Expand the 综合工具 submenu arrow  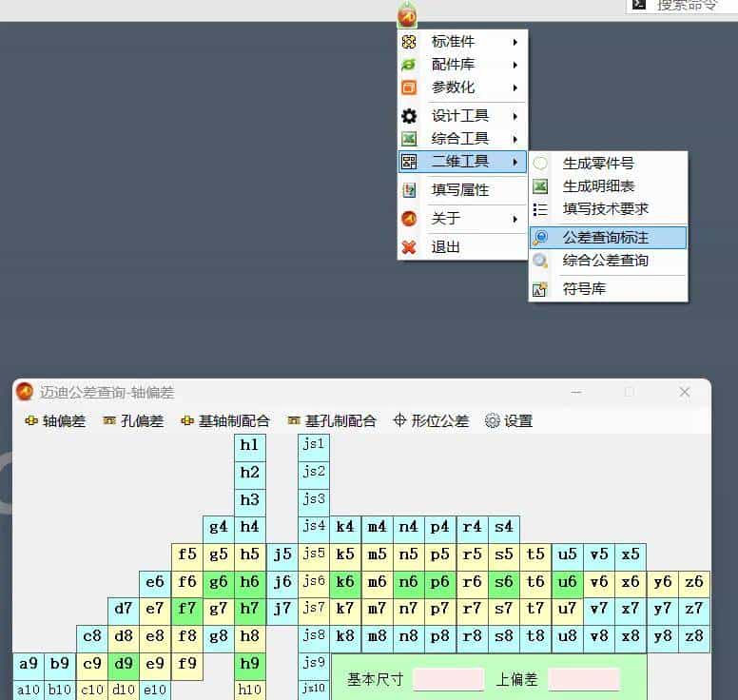tap(515, 139)
